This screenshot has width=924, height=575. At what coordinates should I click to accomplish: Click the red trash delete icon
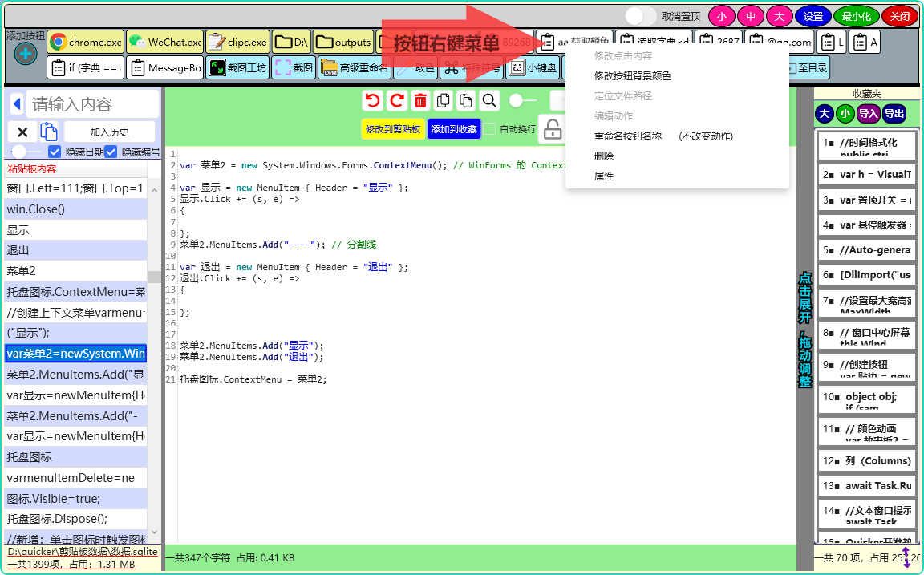420,101
